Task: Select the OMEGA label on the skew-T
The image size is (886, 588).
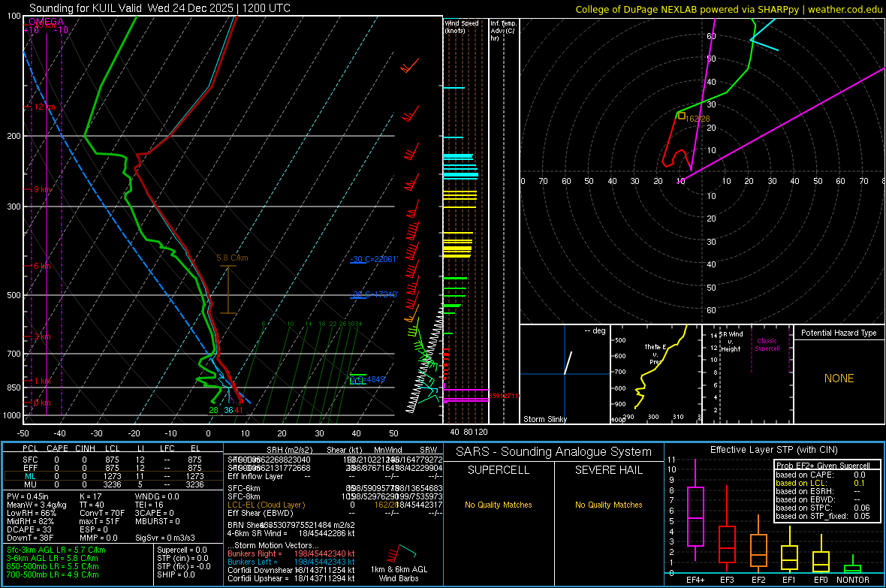Action: pyautogui.click(x=47, y=22)
